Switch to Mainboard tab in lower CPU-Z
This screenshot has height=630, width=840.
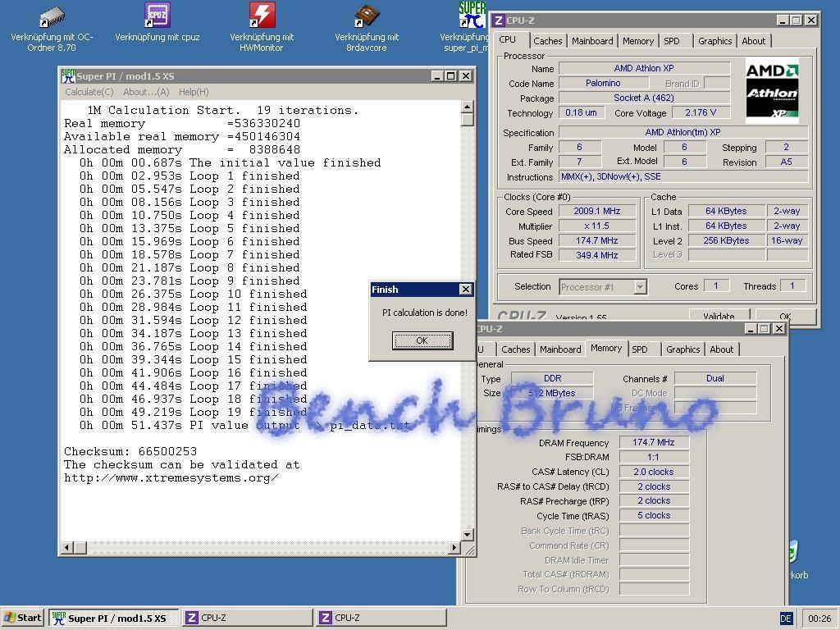[x=559, y=349]
